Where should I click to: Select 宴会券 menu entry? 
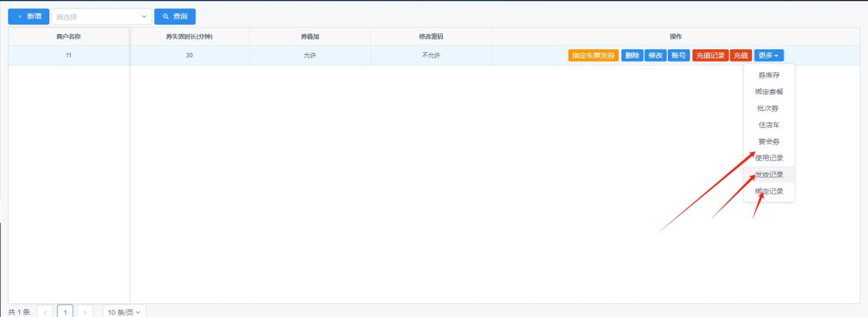[x=769, y=142]
